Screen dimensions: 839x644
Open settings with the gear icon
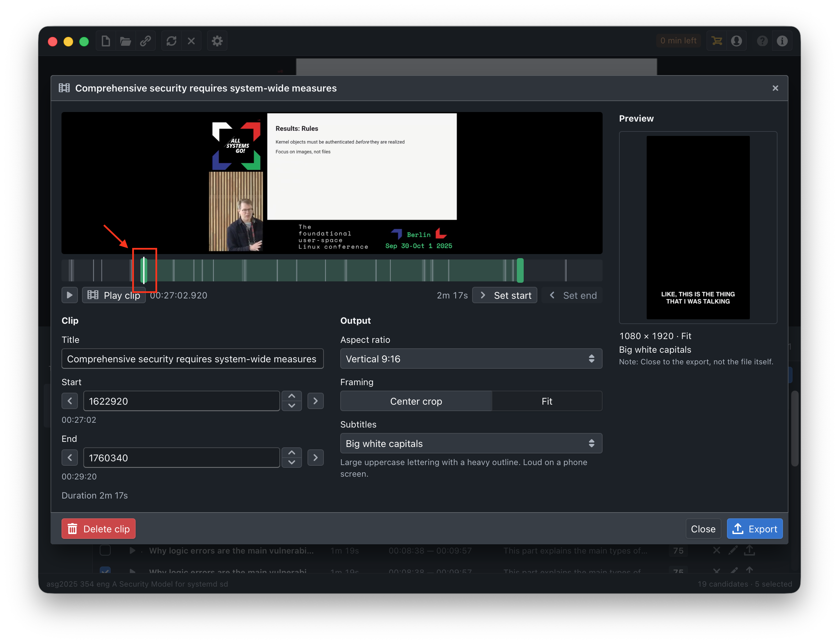[217, 41]
